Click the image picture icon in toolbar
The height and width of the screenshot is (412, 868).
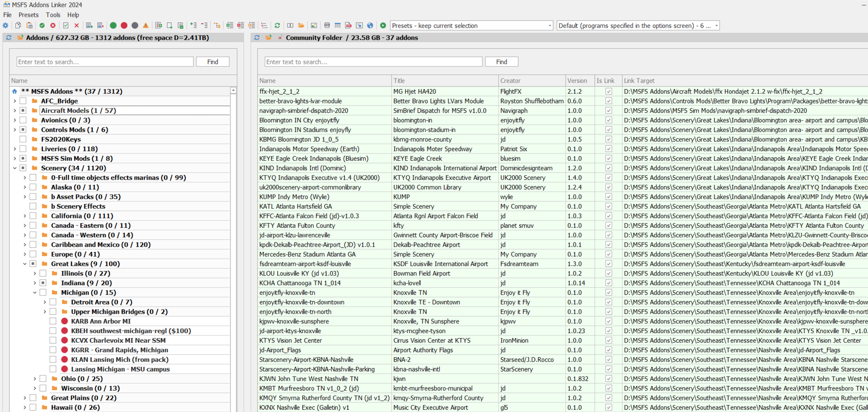point(314,25)
